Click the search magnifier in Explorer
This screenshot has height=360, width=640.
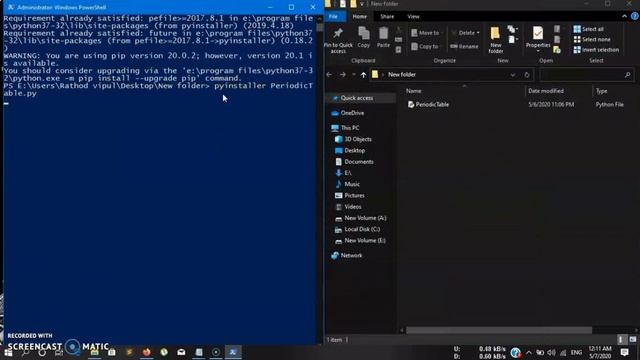(627, 75)
